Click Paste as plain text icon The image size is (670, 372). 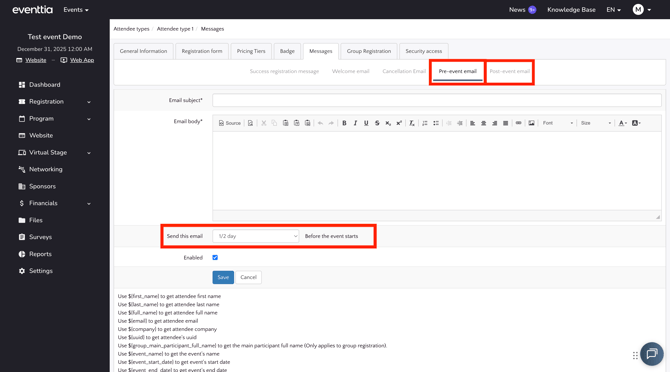(x=297, y=123)
